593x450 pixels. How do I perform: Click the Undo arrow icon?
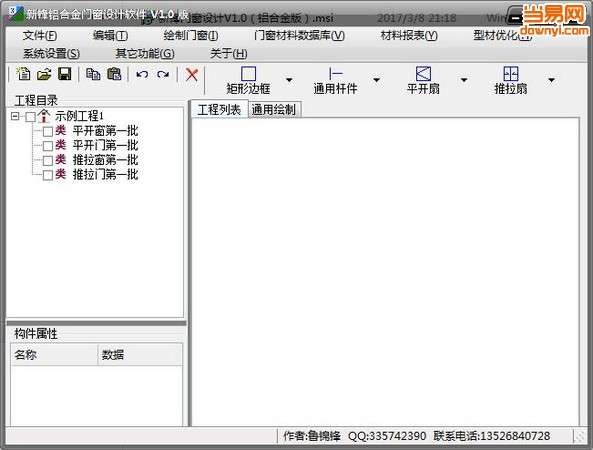142,74
